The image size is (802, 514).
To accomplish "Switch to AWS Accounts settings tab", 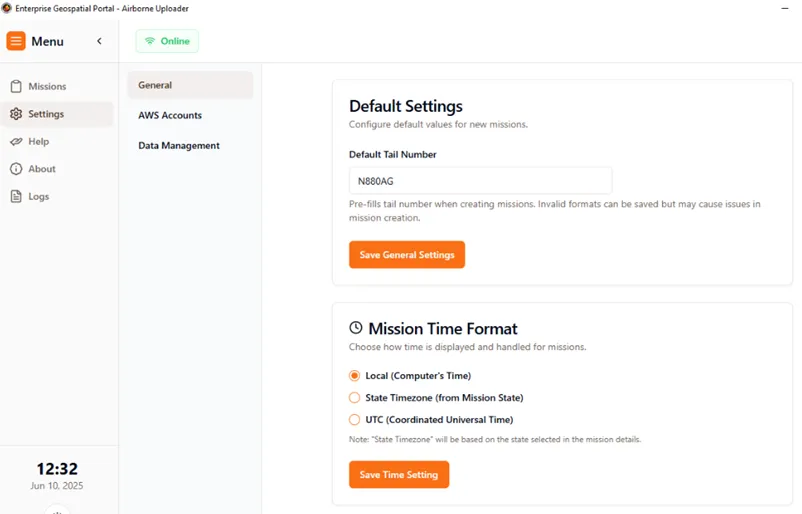I will coord(170,115).
